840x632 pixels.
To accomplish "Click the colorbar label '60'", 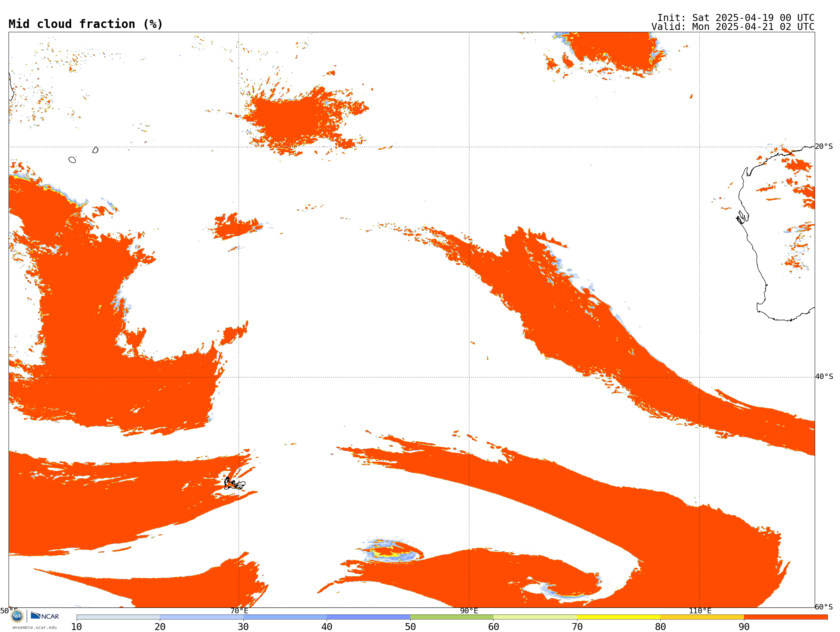I will click(493, 627).
